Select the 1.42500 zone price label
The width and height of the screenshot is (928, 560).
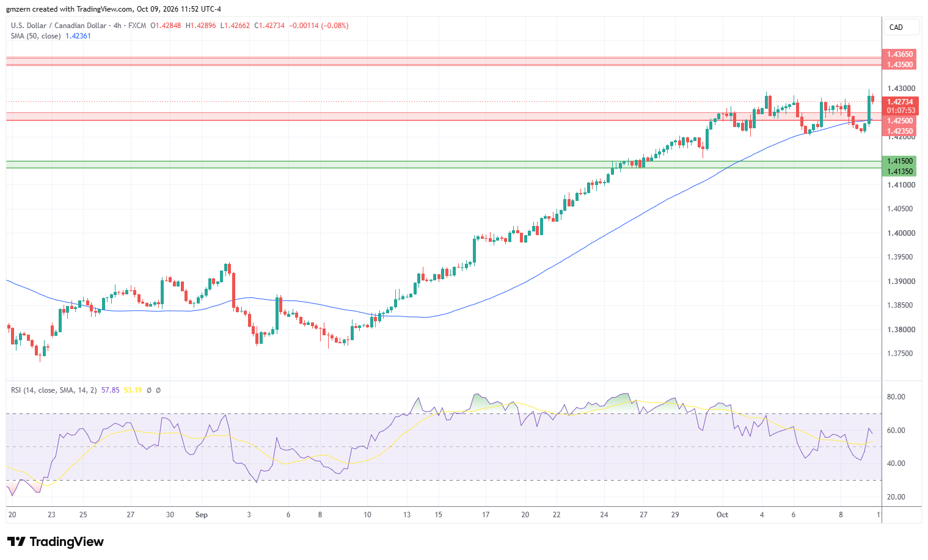tap(900, 121)
